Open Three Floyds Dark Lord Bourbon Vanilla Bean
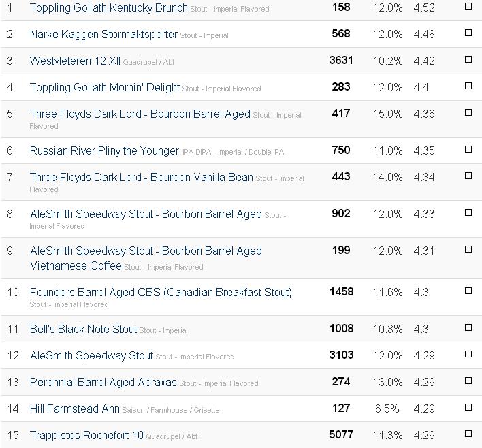Screen dimensions: 482x448 click(141, 178)
